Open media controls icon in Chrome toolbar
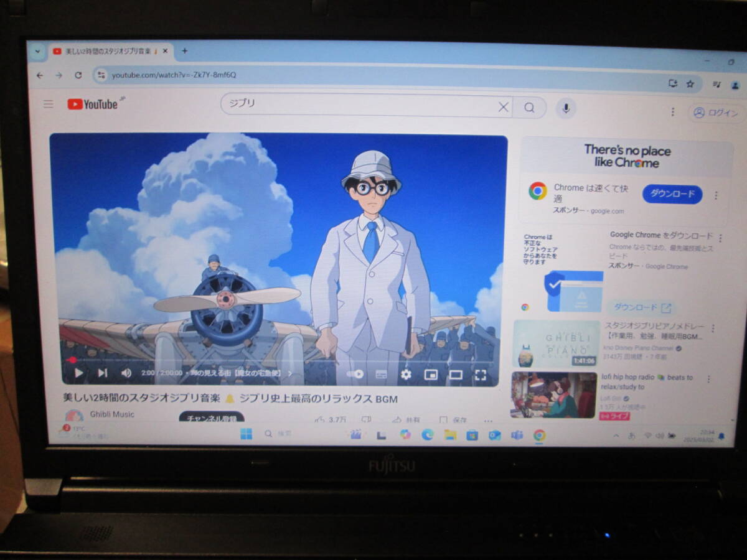 [716, 85]
